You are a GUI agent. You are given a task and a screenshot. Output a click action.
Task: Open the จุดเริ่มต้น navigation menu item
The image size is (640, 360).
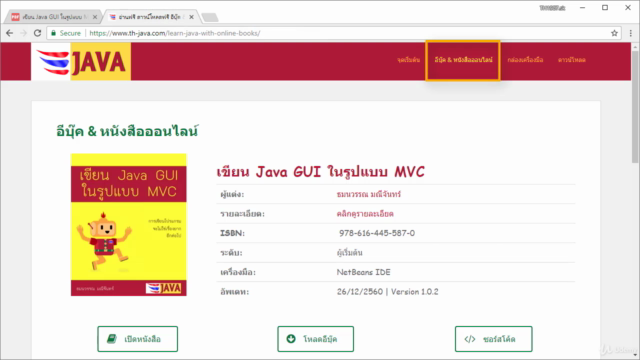click(409, 60)
